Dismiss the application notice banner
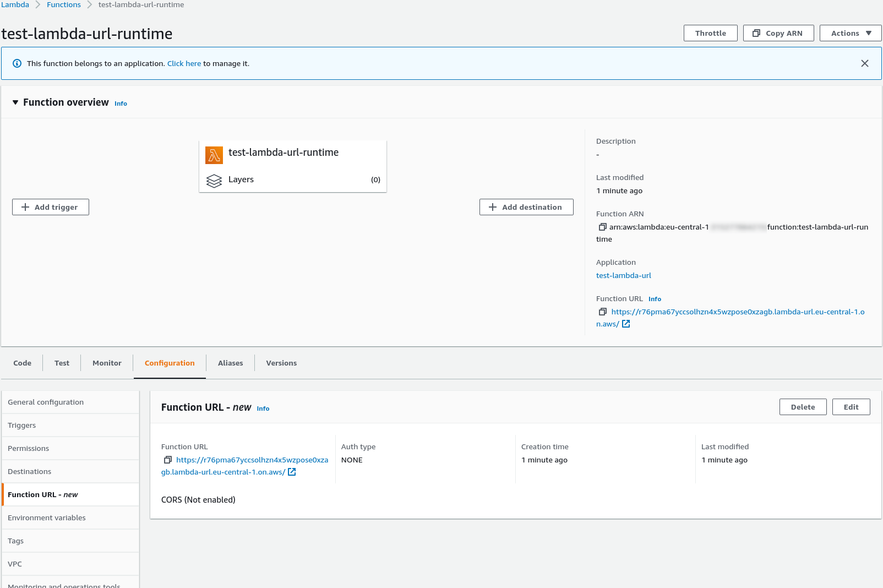Screen dimensions: 883x588 click(x=865, y=63)
